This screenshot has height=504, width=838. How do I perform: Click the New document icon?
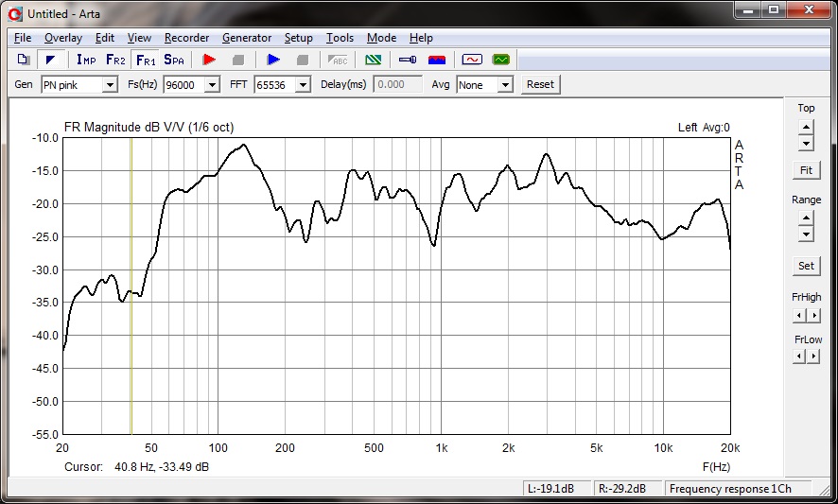point(23,60)
